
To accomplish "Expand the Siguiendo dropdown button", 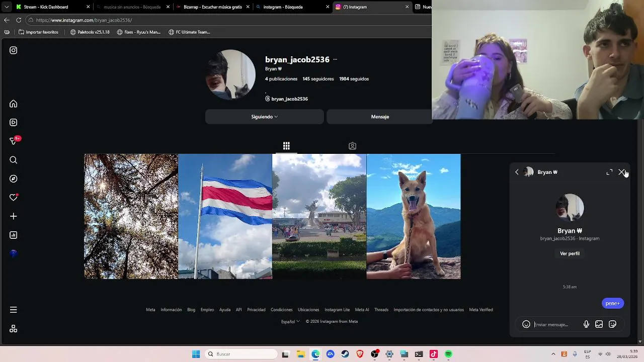I will pos(265,117).
